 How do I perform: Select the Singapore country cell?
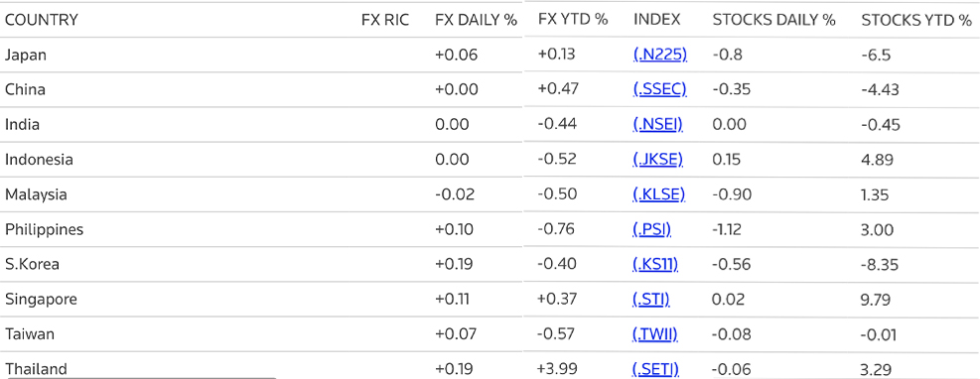[42, 300]
